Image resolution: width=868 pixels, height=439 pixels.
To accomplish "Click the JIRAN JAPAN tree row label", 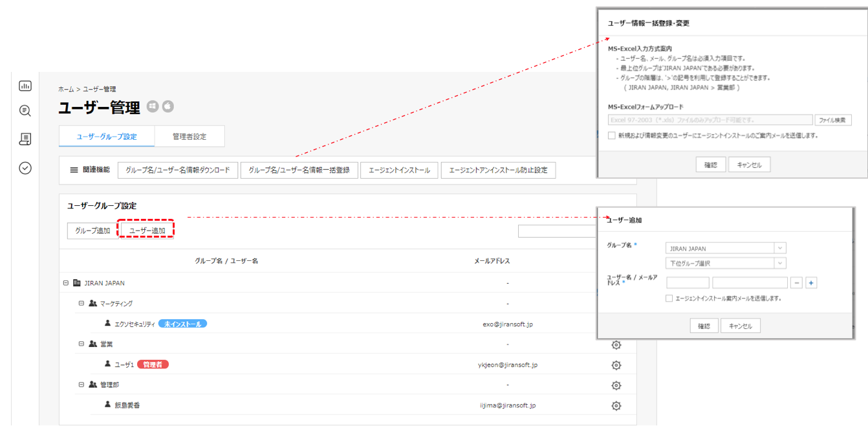I will tap(105, 283).
